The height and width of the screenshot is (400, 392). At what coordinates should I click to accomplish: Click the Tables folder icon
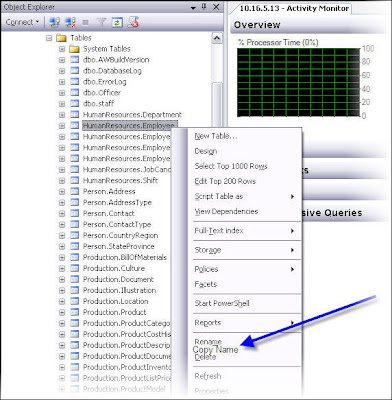(61, 38)
